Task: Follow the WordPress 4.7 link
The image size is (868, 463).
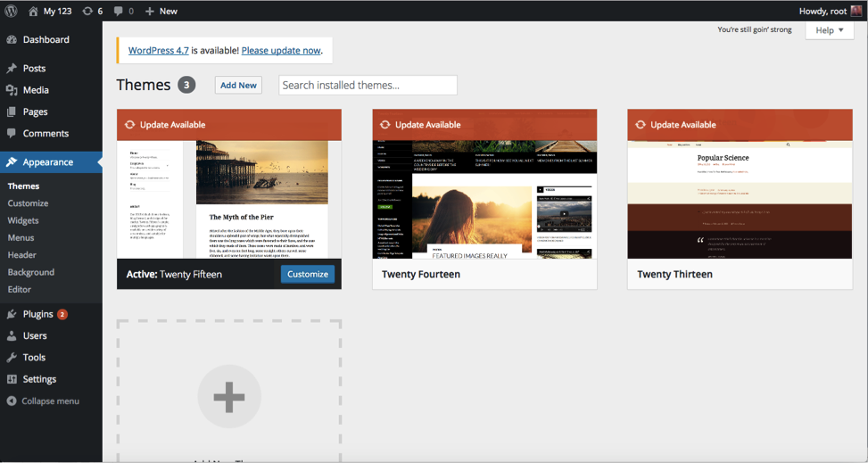Action: point(159,50)
